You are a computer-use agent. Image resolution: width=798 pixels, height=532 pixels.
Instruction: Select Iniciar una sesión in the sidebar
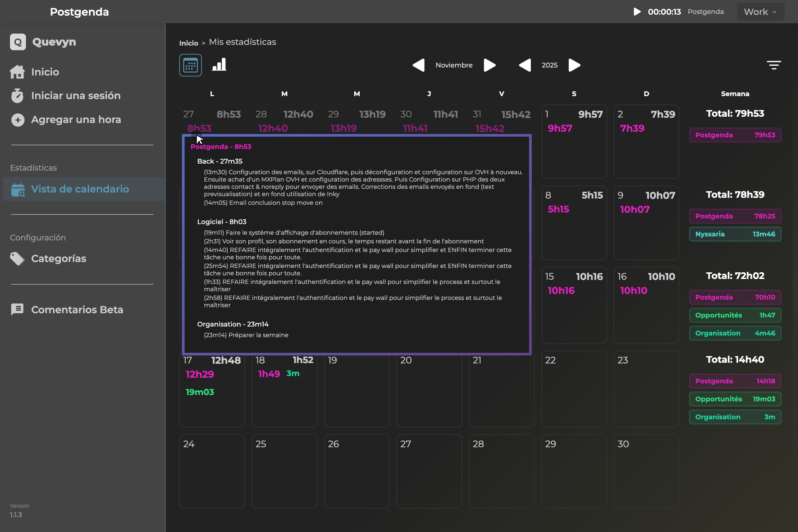tap(66, 96)
